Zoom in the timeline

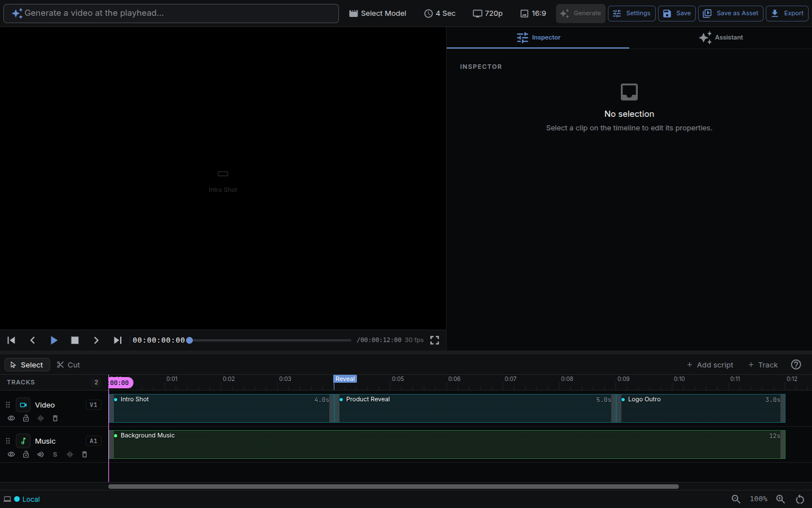pyautogui.click(x=780, y=499)
